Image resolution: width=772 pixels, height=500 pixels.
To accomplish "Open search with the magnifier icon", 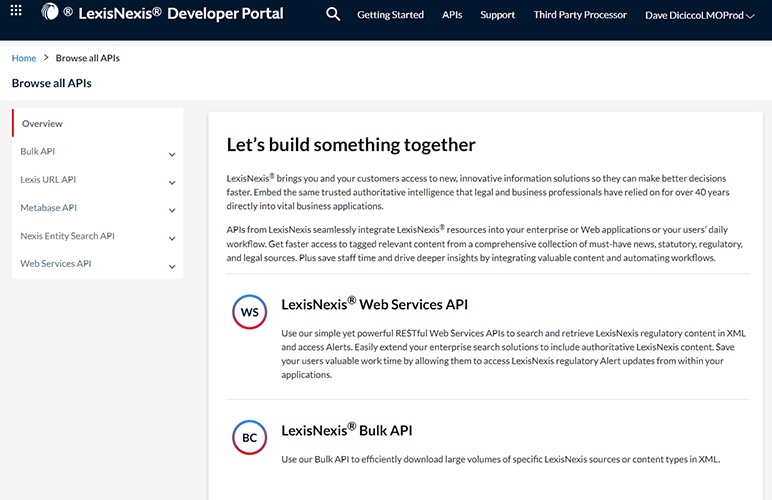I will 333,15.
